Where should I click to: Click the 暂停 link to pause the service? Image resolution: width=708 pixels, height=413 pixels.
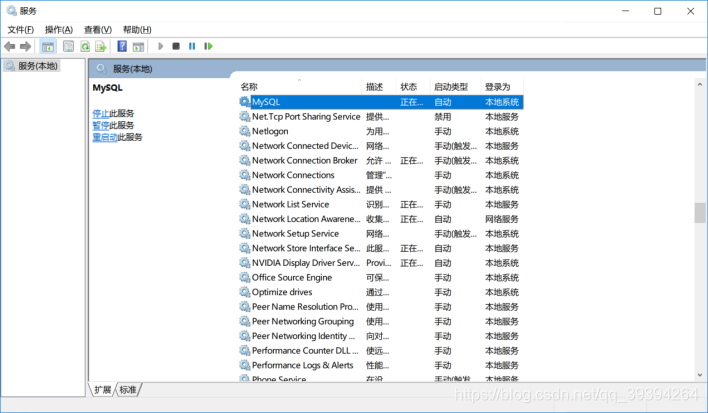[x=101, y=125]
